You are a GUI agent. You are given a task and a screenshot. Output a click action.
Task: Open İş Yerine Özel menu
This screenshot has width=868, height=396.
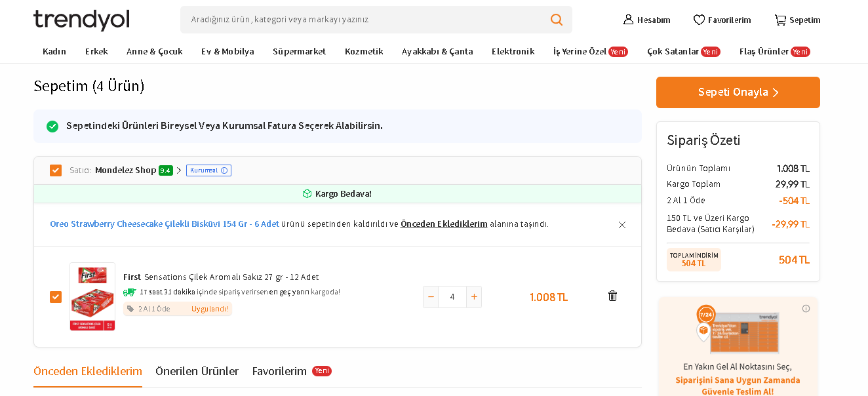pyautogui.click(x=590, y=51)
